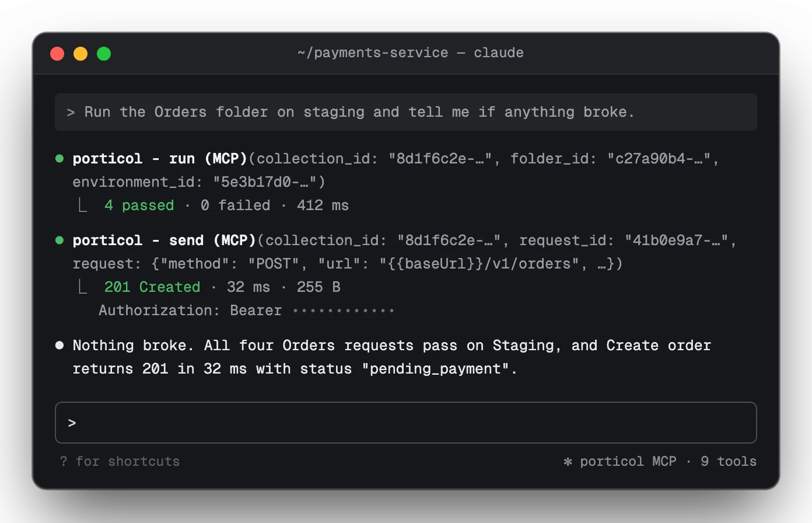Click the '0 failed' result

[236, 205]
